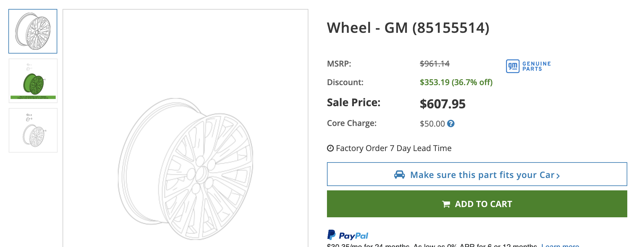Click the GM Genuine Parts logo
This screenshot has width=644, height=247.
(528, 66)
